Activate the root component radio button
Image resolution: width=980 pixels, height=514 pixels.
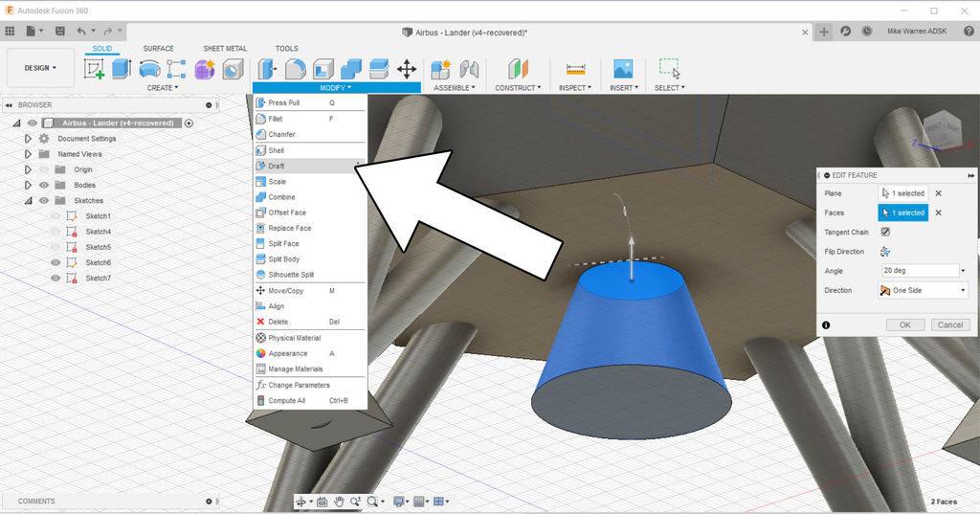189,123
